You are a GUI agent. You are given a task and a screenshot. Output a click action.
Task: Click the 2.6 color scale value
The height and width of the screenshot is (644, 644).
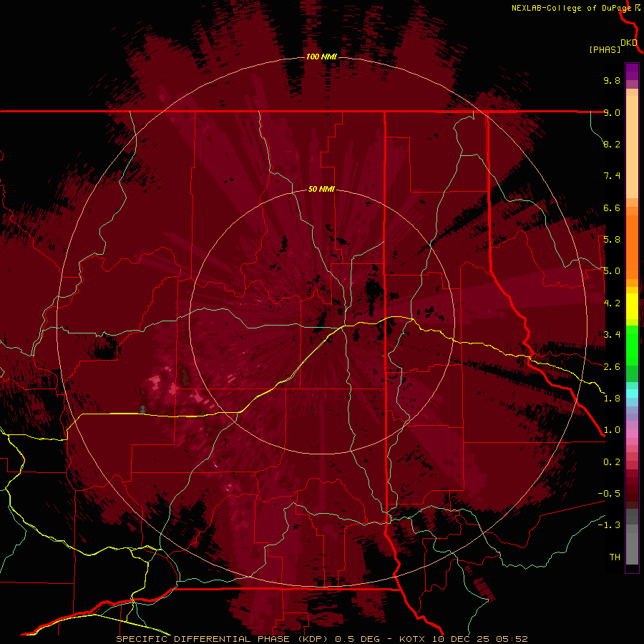pos(612,367)
